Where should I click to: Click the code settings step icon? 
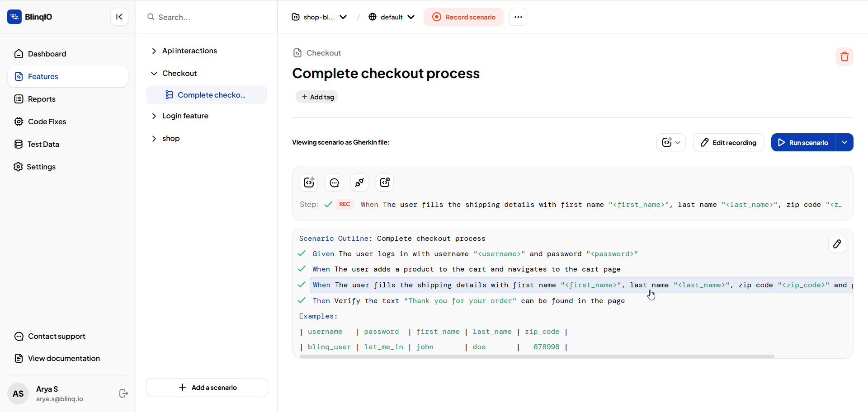pos(385,183)
